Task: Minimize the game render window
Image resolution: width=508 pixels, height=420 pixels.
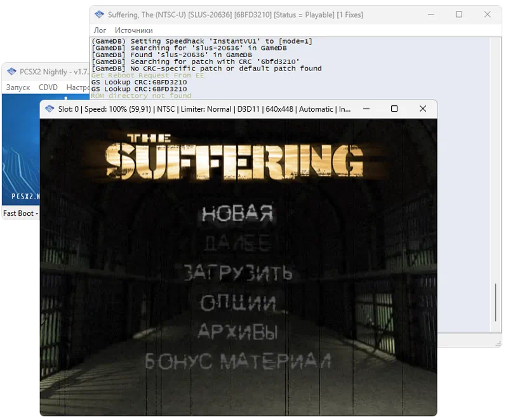Action: pos(366,109)
